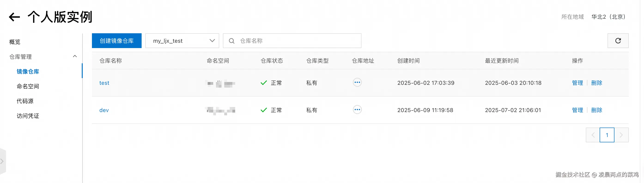
Task: Open 代码源 in the sidebar
Action: click(x=25, y=101)
